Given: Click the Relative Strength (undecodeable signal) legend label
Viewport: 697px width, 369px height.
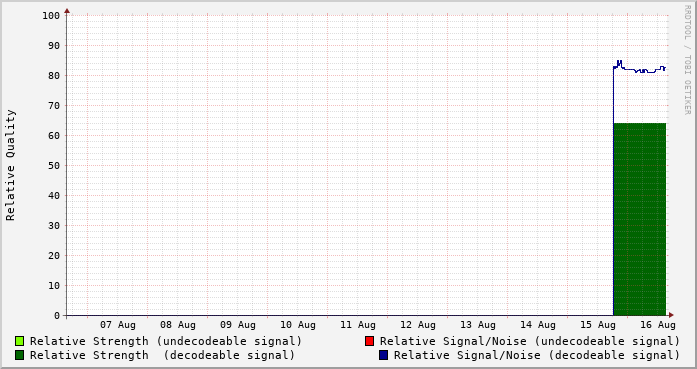Looking at the screenshot, I should tap(166, 341).
